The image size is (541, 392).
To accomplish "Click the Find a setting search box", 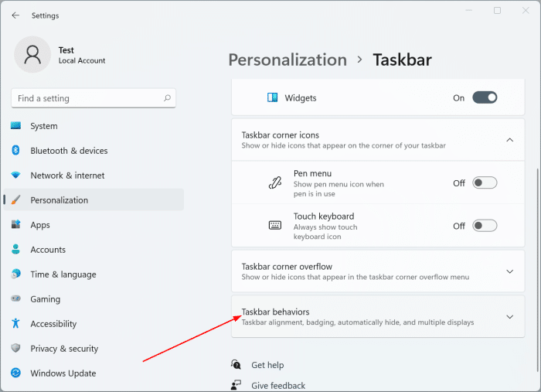I will click(94, 98).
